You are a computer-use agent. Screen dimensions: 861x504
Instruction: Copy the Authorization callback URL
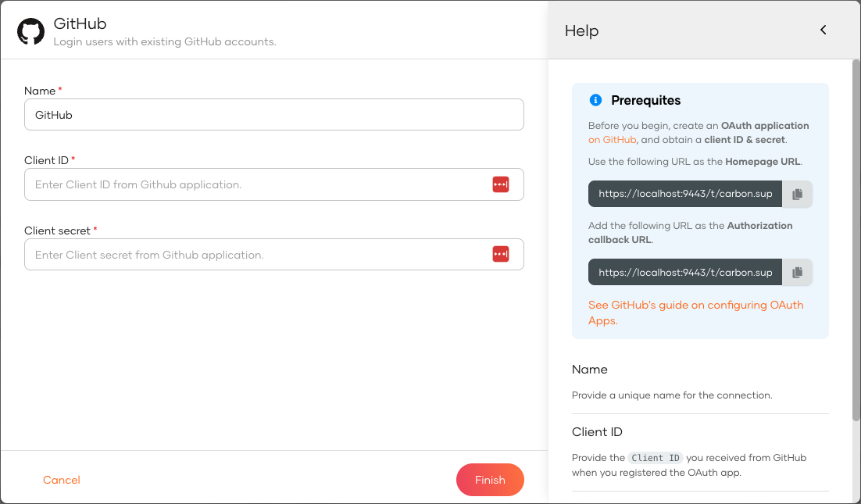pos(797,272)
